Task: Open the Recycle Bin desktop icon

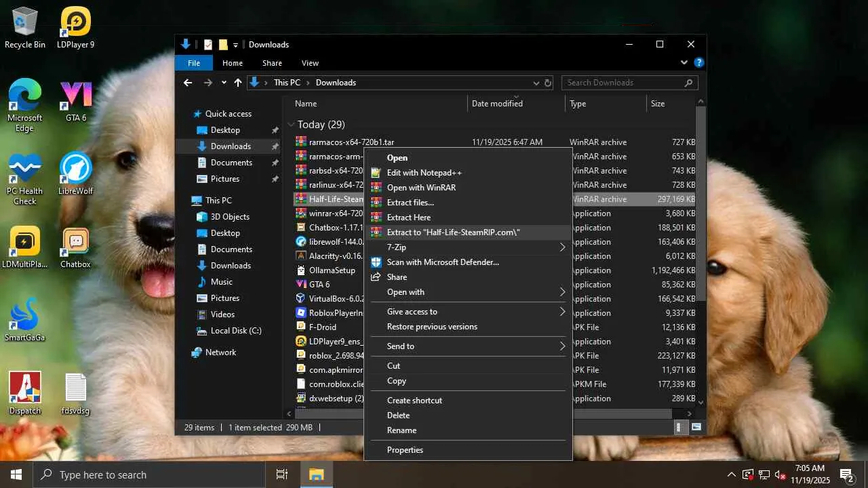Action: (x=25, y=27)
